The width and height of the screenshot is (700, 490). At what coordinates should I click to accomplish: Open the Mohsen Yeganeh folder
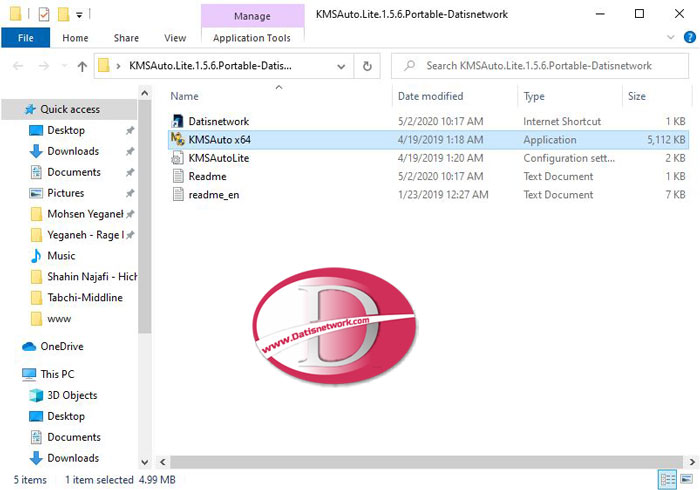click(85, 214)
